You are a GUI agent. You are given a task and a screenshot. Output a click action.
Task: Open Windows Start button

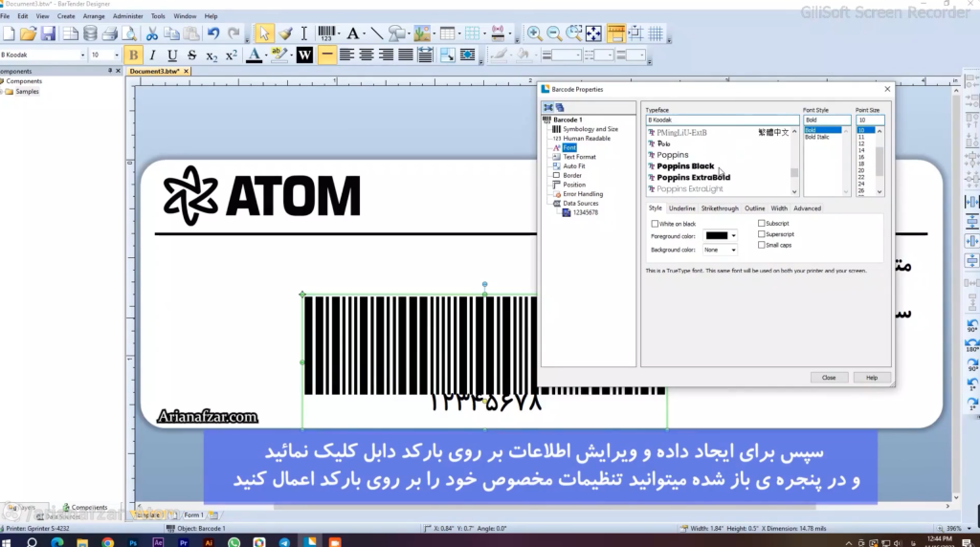pyautogui.click(x=7, y=542)
